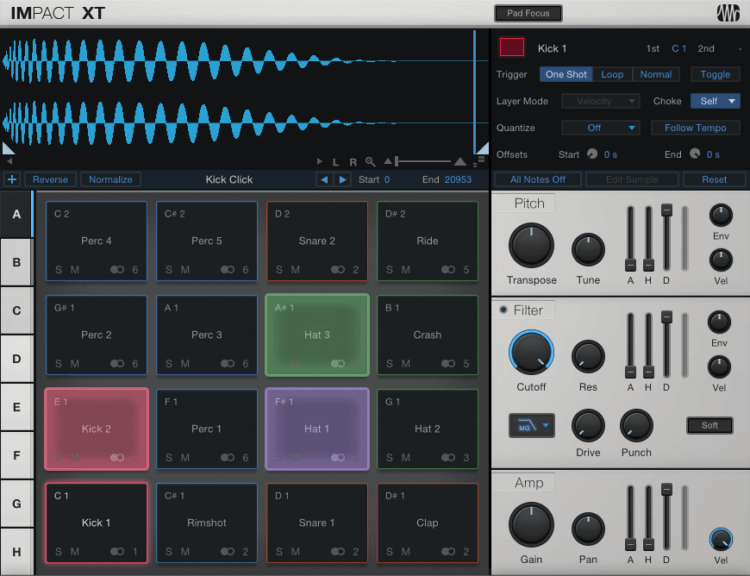Select Loop trigger mode

tap(612, 74)
